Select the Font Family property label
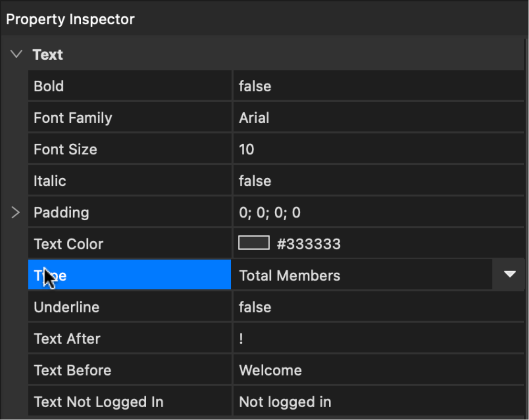 coord(73,118)
